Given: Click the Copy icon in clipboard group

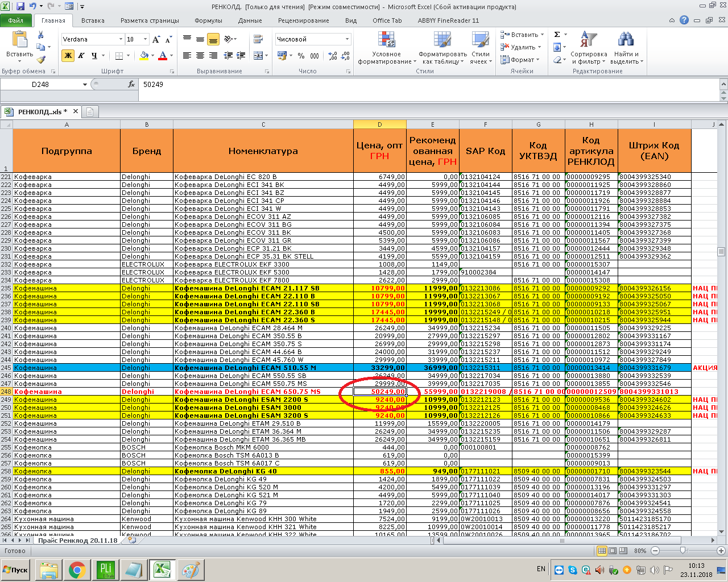Looking at the screenshot, I should [41, 47].
